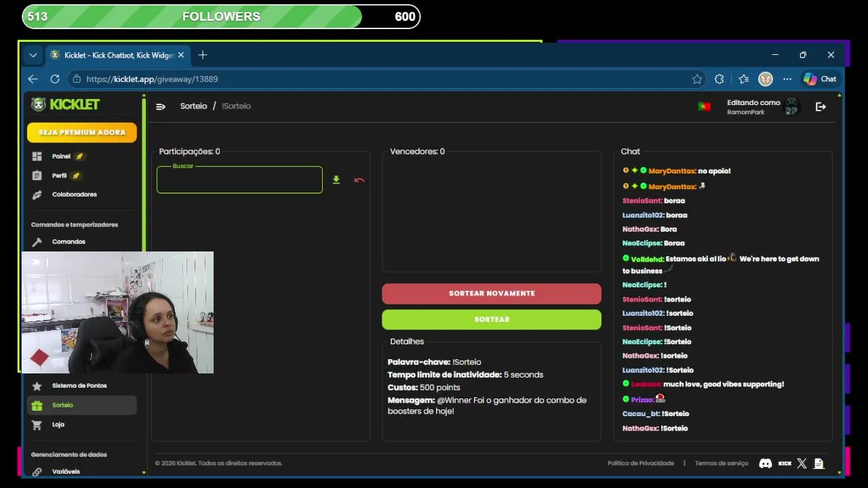868x488 pixels.
Task: Click the Discord icon in footer
Action: (765, 464)
